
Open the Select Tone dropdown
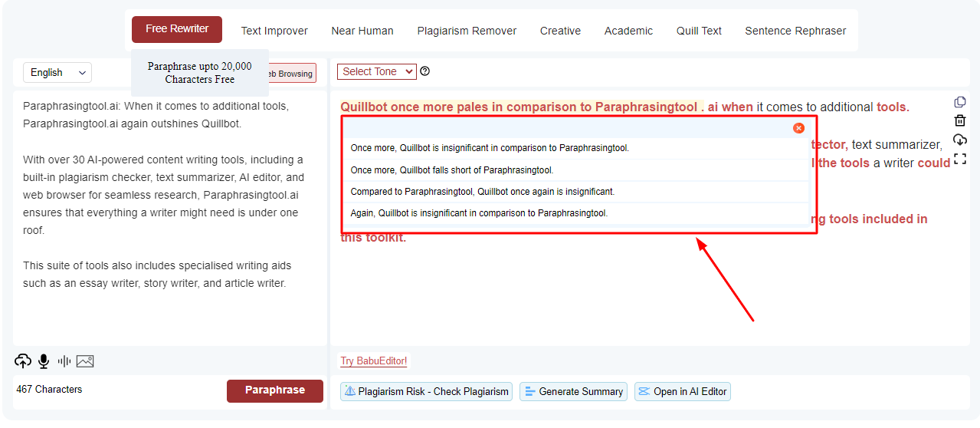pyautogui.click(x=377, y=71)
